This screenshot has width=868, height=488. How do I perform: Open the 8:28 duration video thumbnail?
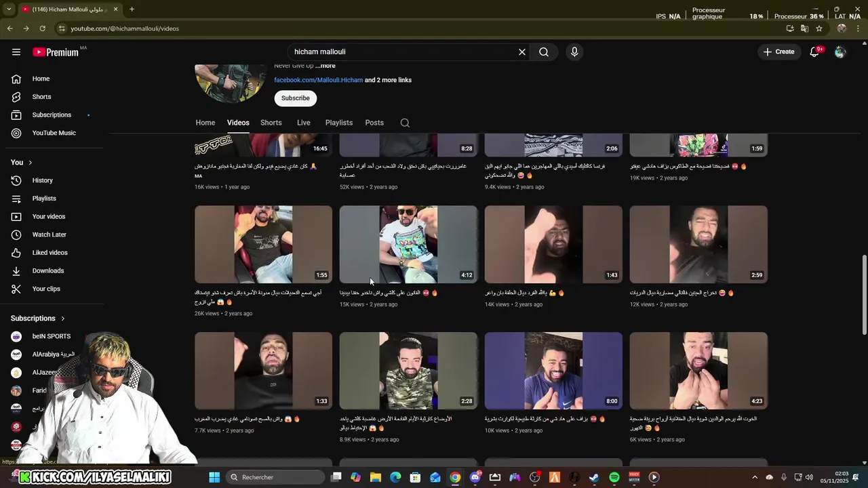click(x=408, y=145)
